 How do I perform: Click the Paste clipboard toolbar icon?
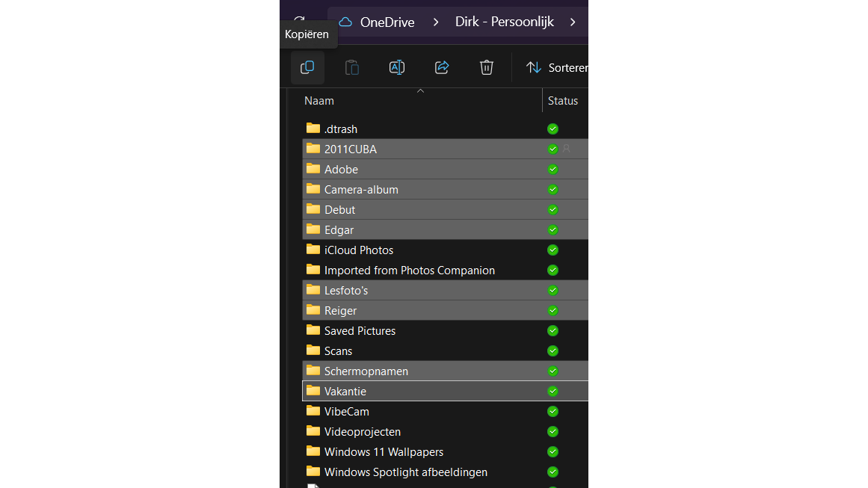pyautogui.click(x=352, y=67)
